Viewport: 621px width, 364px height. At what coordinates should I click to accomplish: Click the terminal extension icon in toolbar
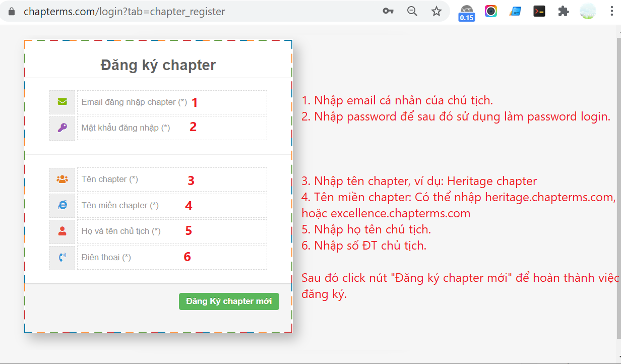click(539, 11)
